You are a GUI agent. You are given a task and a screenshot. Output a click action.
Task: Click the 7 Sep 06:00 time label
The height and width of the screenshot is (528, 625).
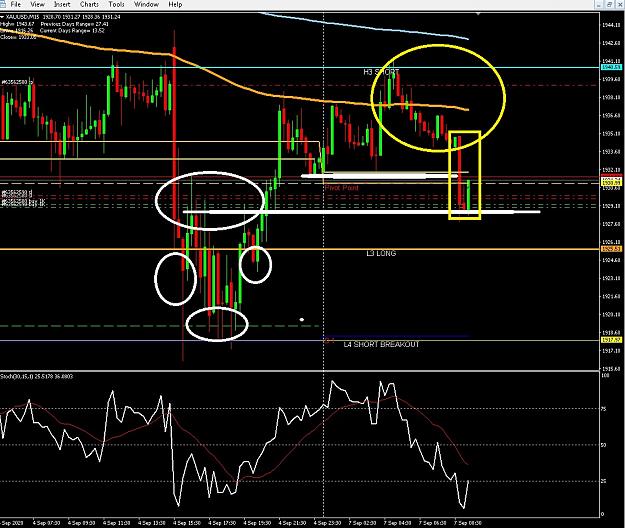coord(432,523)
